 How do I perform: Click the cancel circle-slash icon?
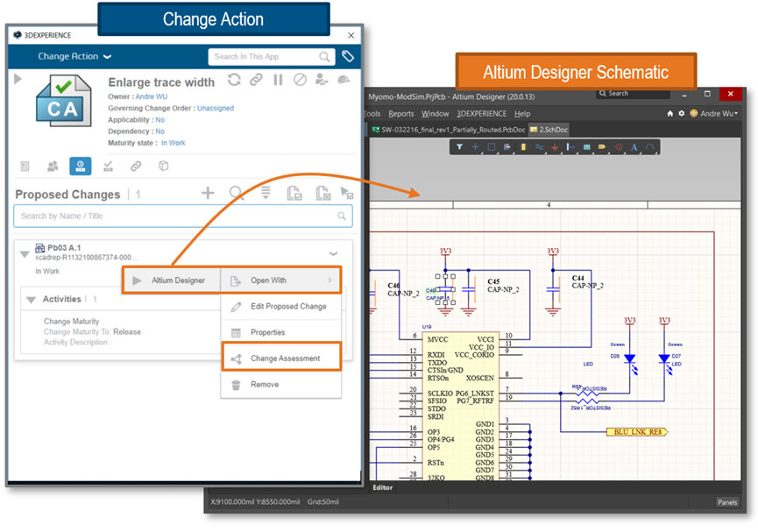pyautogui.click(x=300, y=80)
